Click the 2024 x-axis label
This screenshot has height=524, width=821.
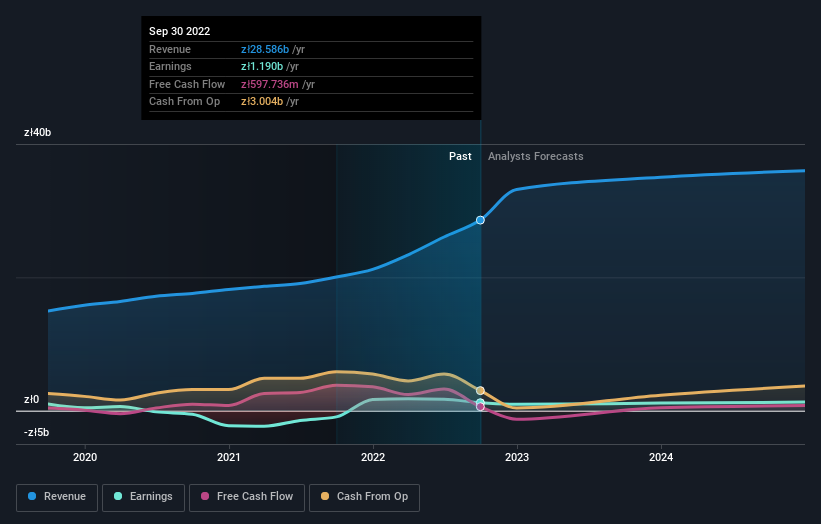click(x=661, y=458)
